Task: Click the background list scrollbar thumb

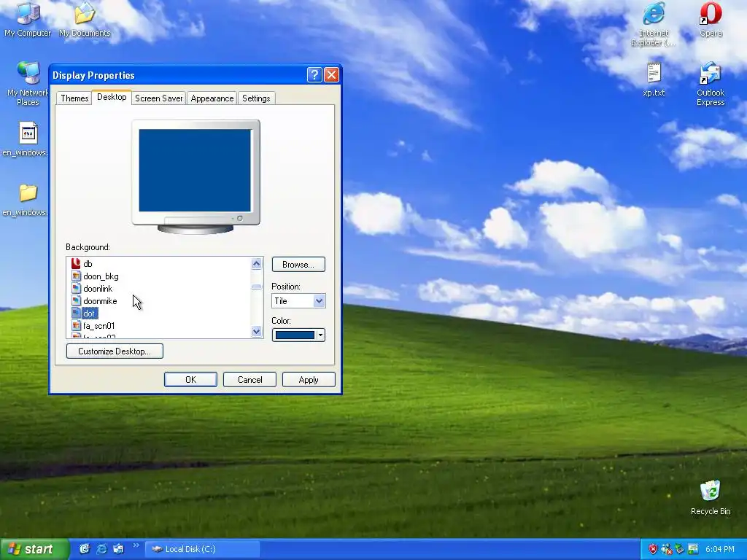Action: pos(257,287)
